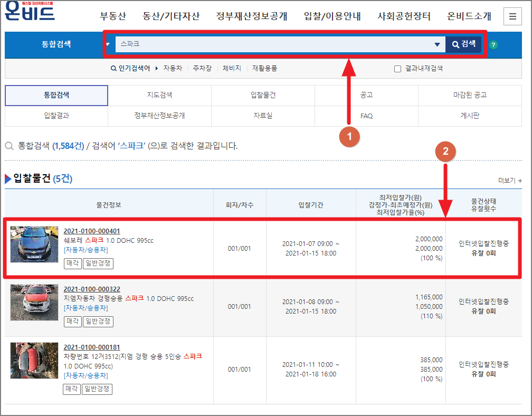This screenshot has width=532, height=416.
Task: Click popular keyword 자동차
Action: [173, 68]
